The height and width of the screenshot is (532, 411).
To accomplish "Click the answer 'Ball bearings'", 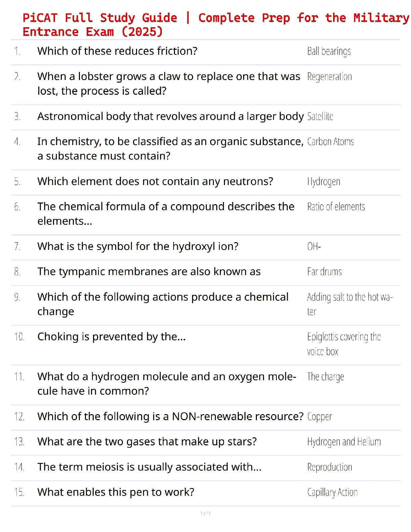I will pyautogui.click(x=329, y=51).
